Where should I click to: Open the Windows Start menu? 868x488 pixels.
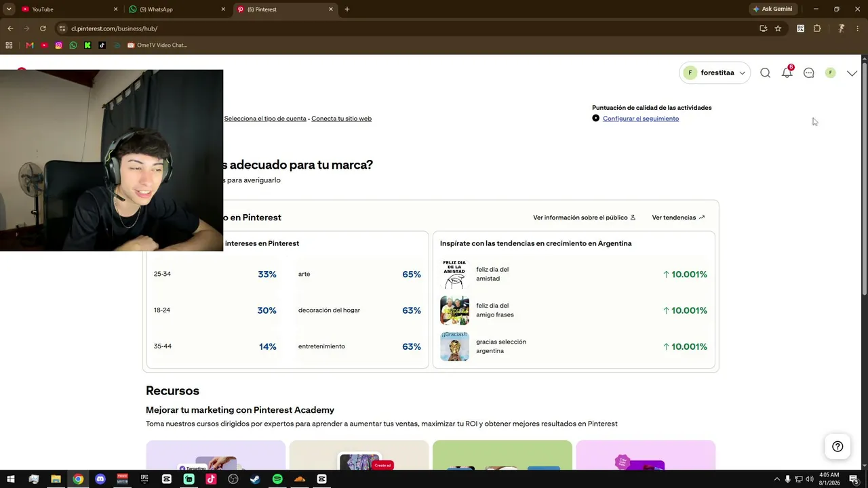click(11, 479)
